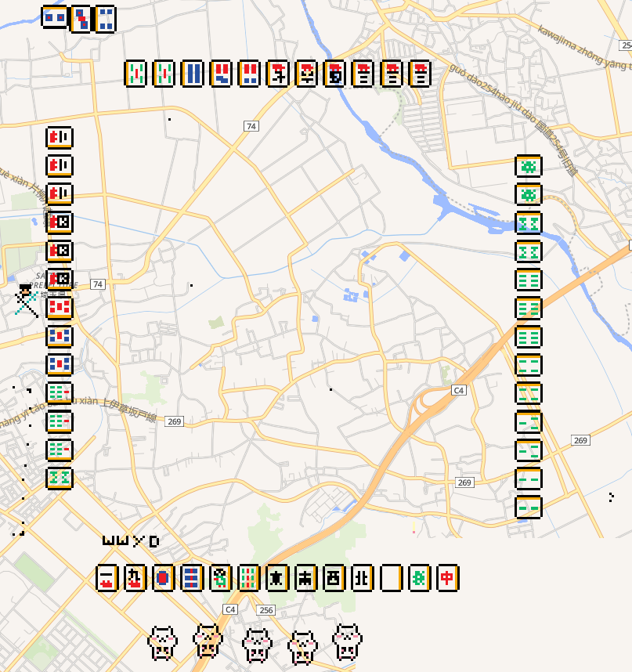
Task: Click the rightmost pixel cat
Action: click(x=347, y=641)
